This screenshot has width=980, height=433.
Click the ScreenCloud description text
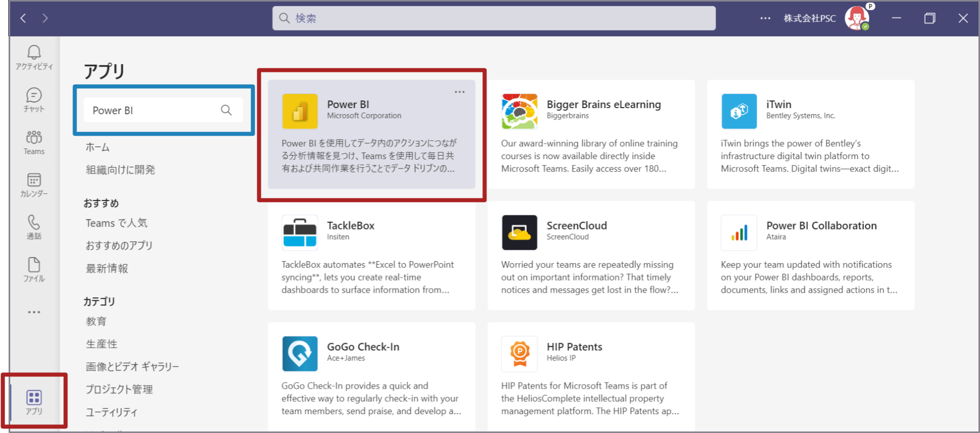tap(590, 277)
